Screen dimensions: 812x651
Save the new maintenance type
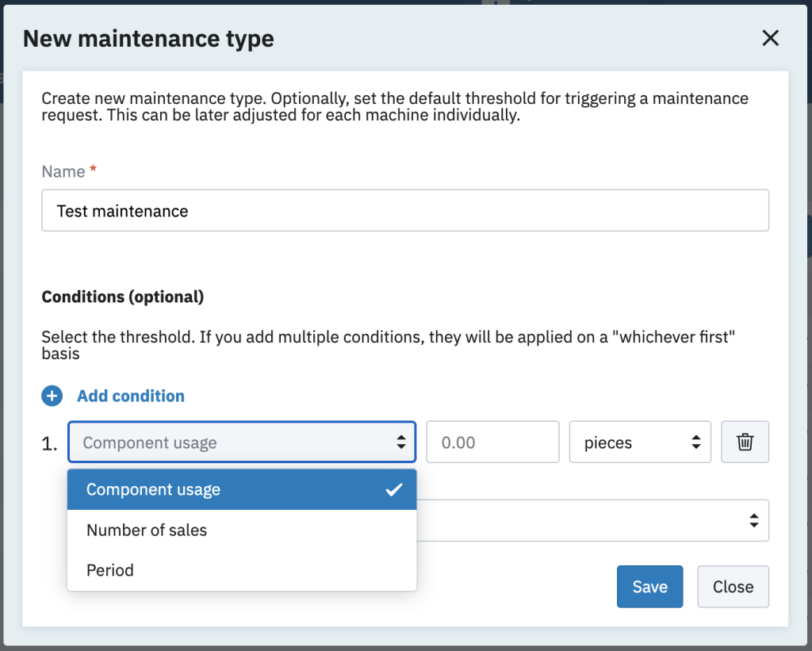pos(649,587)
